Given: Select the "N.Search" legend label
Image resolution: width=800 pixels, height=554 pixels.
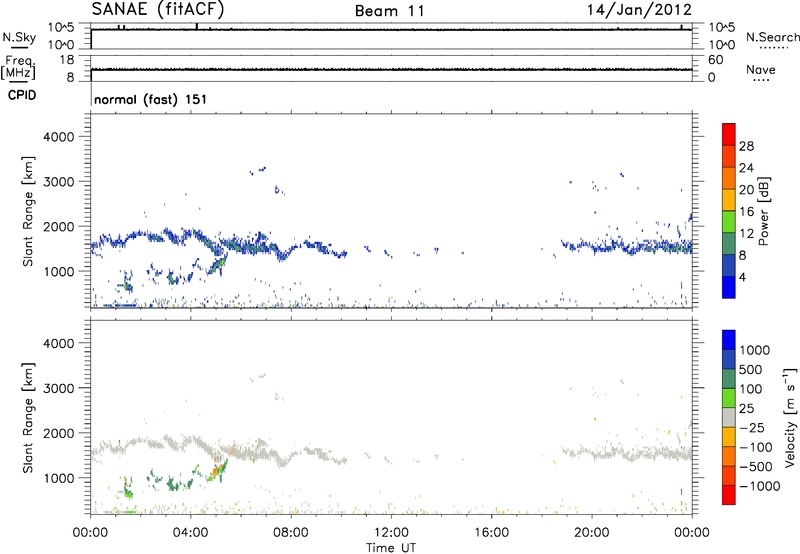Looking at the screenshot, I should [772, 37].
